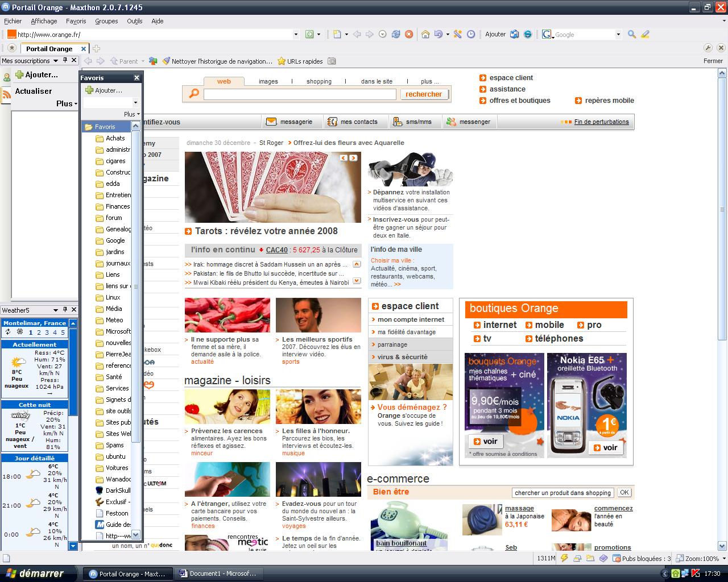This screenshot has height=582, width=728.
Task: Click the Go back arrow in main toolbar
Action: (357, 34)
